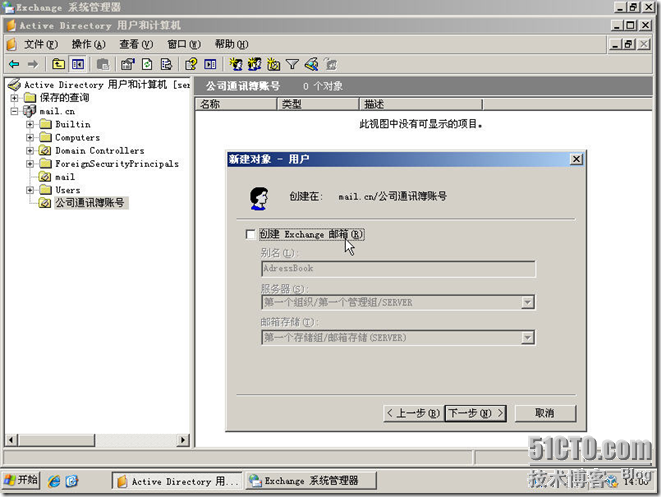Close the 新建对象 - 用户 dialog

pos(576,159)
